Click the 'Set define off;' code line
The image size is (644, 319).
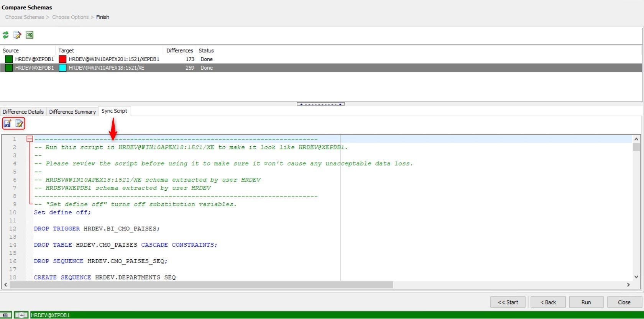pyautogui.click(x=62, y=212)
